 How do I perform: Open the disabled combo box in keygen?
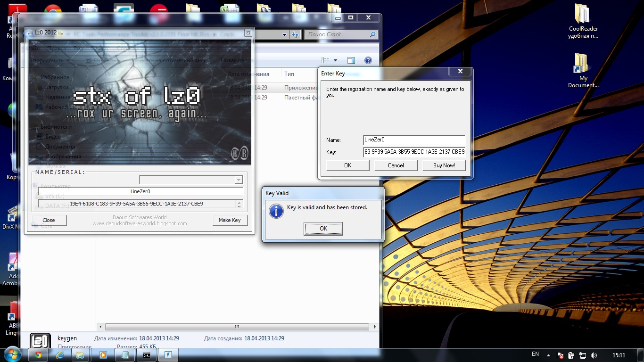pyautogui.click(x=191, y=180)
